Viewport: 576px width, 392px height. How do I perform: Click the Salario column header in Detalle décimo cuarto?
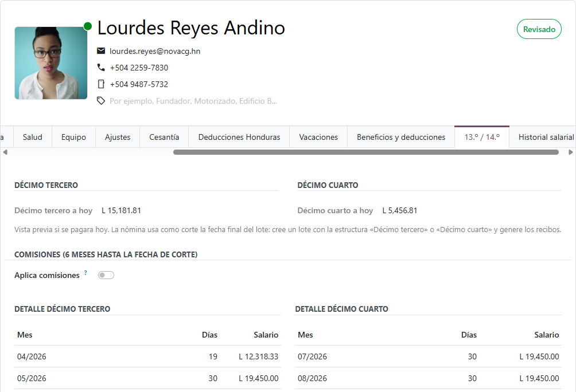tap(547, 335)
